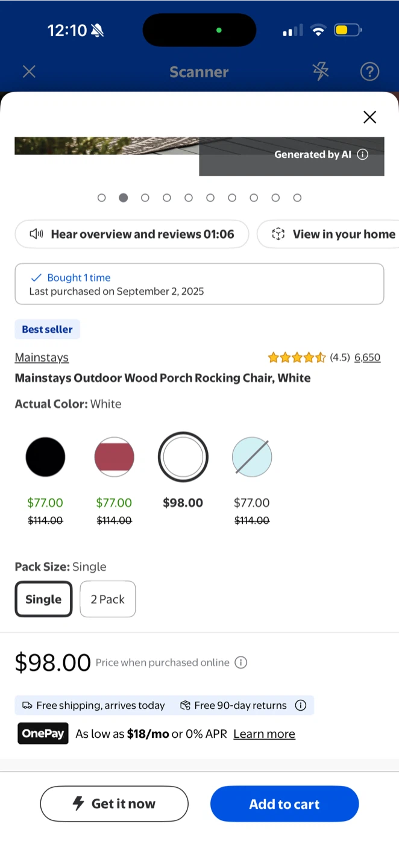The image size is (399, 868).
Task: Select the white color option
Action: point(183,457)
